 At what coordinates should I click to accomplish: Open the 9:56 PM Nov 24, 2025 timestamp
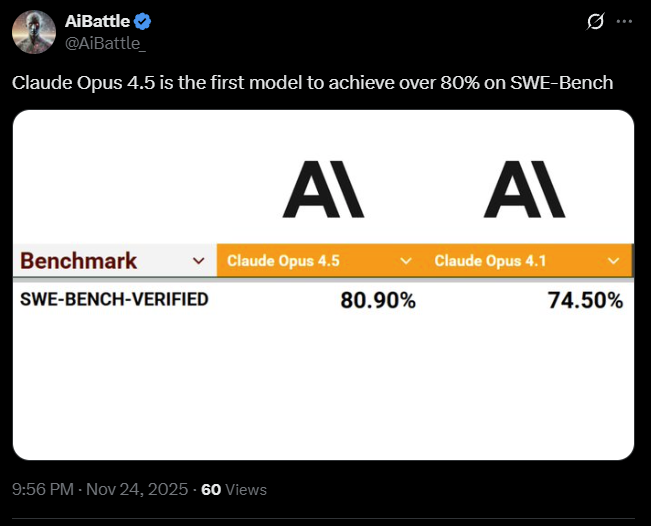[x=100, y=490]
